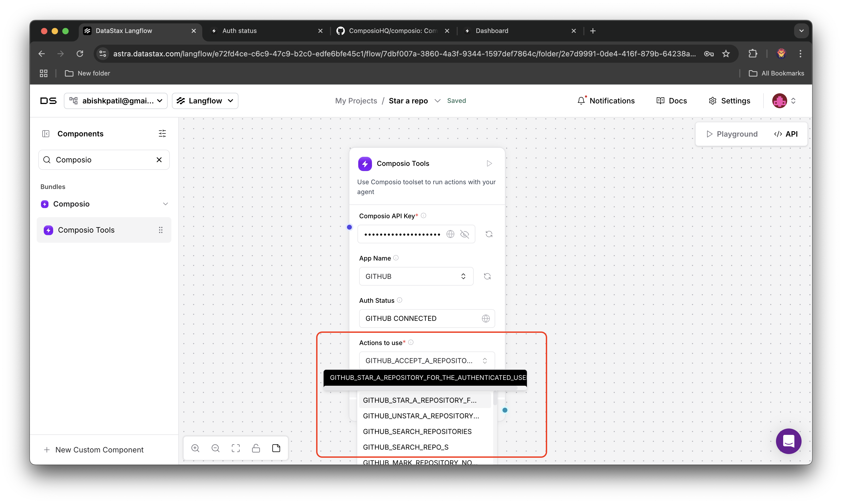Click the fit view icon
842x504 pixels.
[236, 448]
